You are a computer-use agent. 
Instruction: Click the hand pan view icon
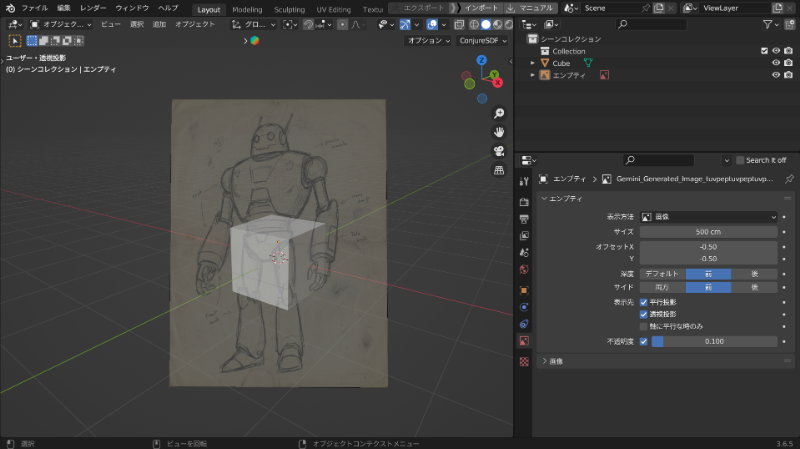498,132
